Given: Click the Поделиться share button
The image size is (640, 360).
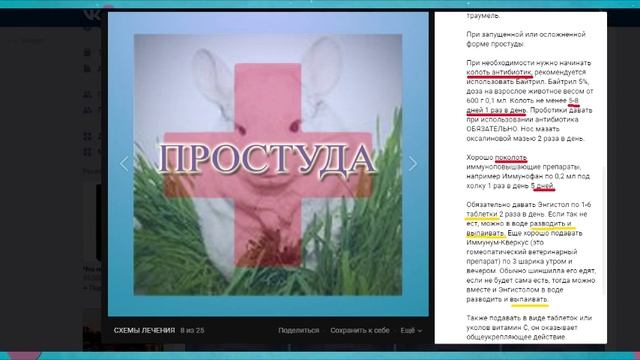Looking at the screenshot, I should click(x=298, y=330).
